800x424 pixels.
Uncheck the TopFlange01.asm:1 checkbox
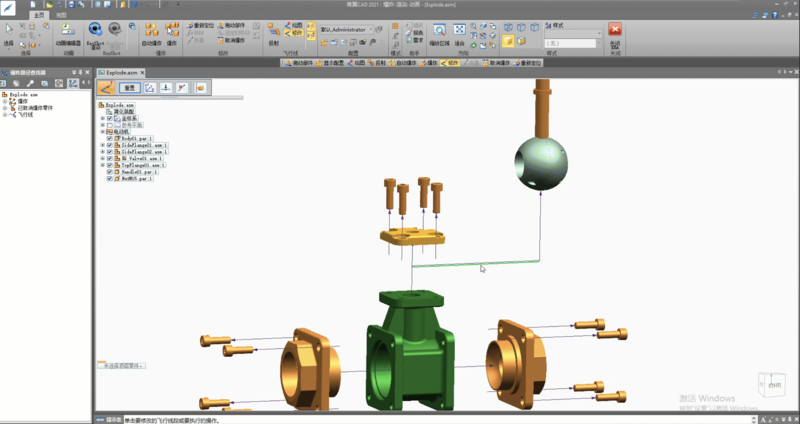click(110, 165)
